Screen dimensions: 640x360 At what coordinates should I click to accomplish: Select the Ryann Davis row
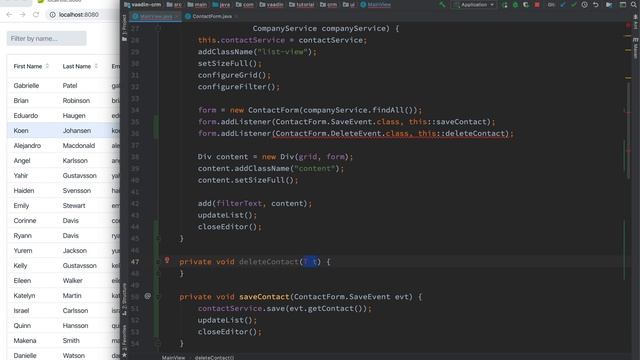[63, 236]
